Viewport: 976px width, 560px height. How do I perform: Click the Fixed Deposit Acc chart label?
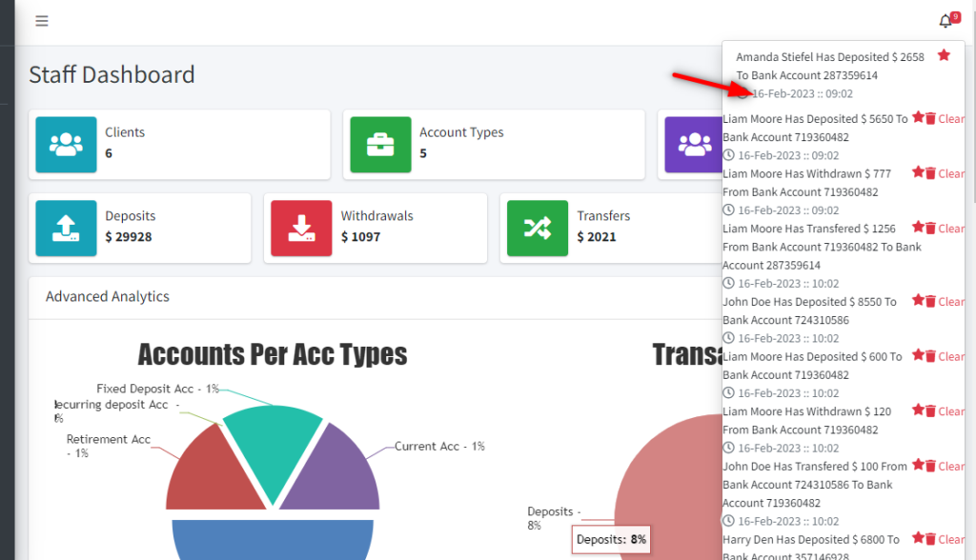point(157,389)
